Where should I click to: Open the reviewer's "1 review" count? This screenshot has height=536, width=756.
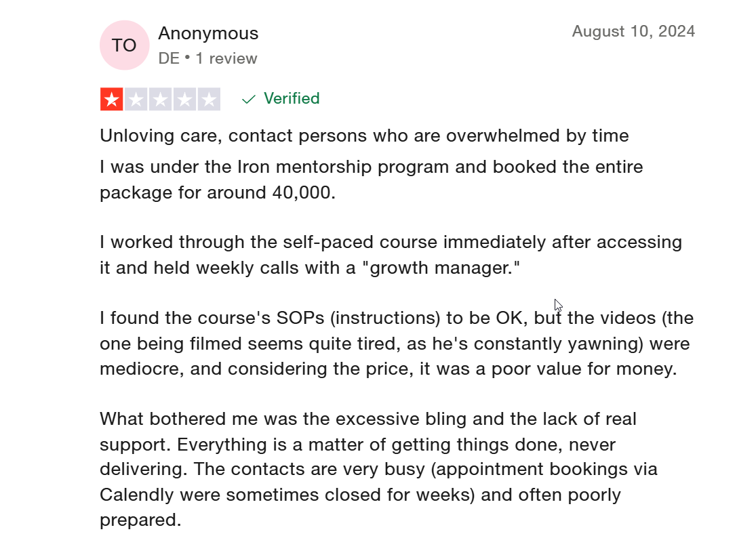tap(226, 59)
